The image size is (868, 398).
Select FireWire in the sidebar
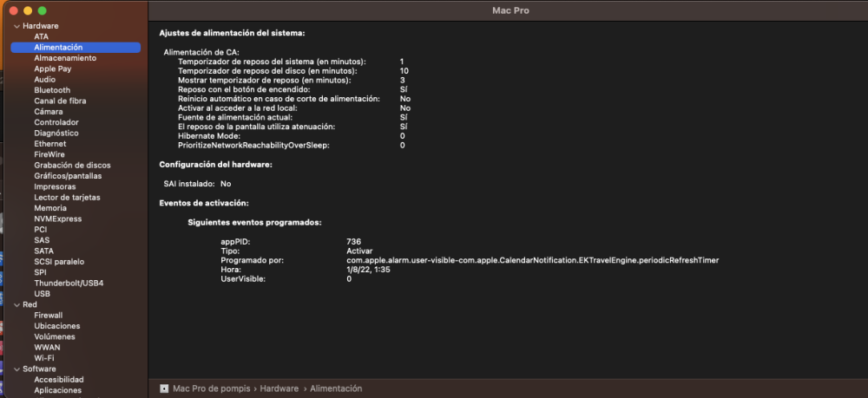click(49, 154)
